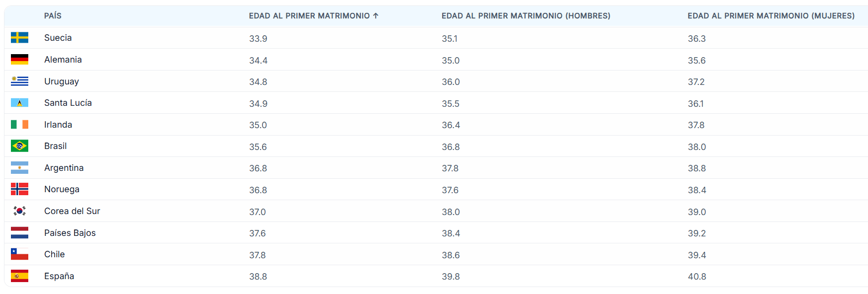Viewport: 868px width, 294px height.
Task: Sort by the País column header
Action: 53,16
